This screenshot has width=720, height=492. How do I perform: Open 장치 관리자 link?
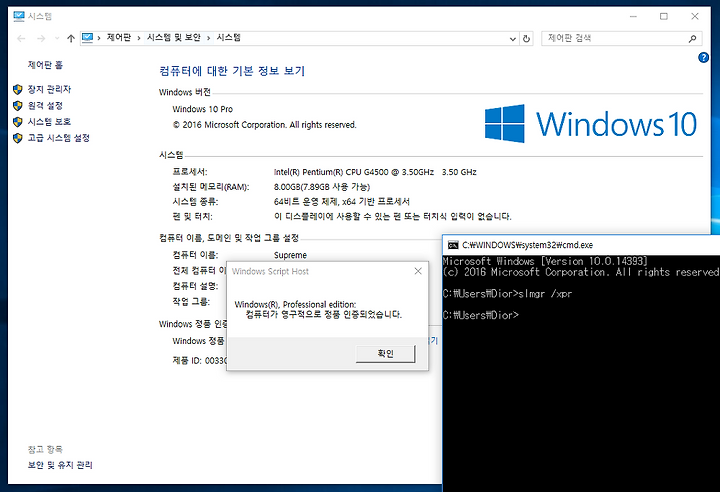pos(49,89)
